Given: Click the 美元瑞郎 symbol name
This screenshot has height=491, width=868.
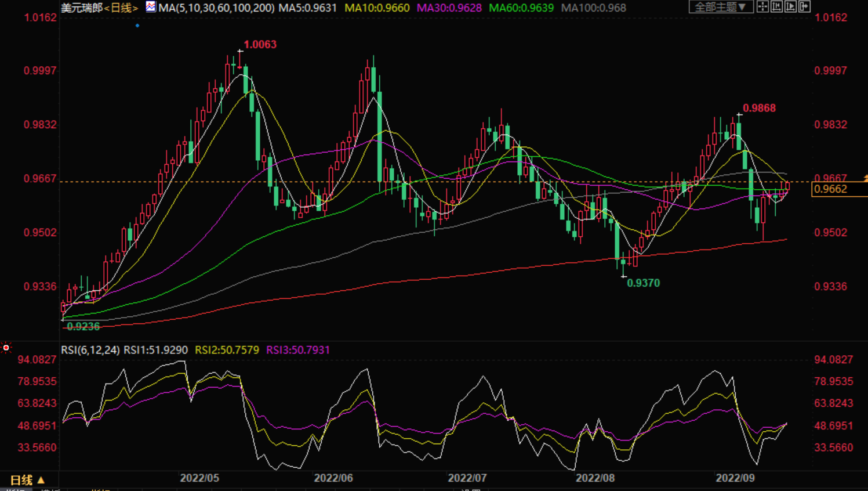Looking at the screenshot, I should 82,8.
